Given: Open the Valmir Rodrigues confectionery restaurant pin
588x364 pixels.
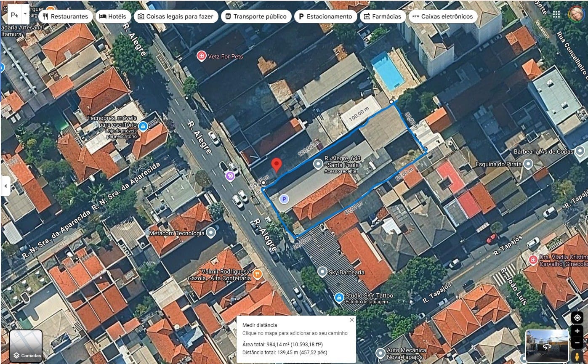Looking at the screenshot, I should (x=258, y=275).
